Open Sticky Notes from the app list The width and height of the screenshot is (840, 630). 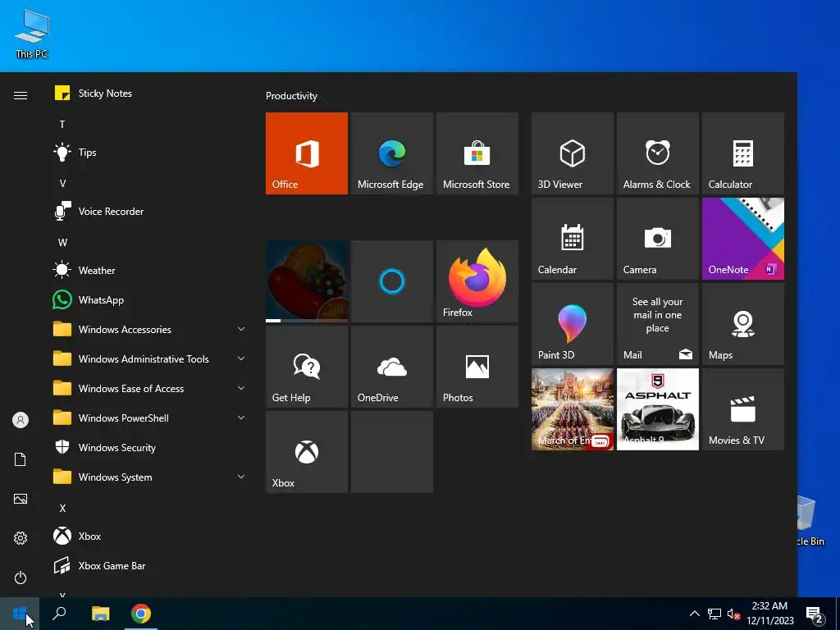(149, 94)
